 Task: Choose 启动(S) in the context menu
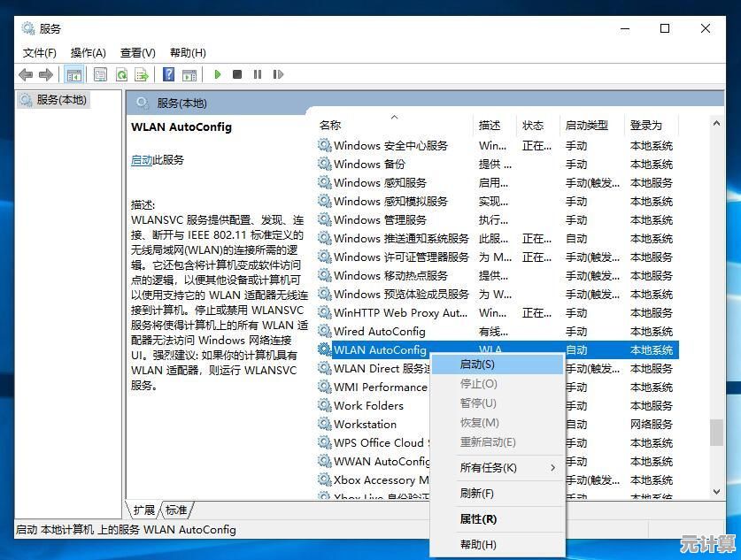click(498, 364)
